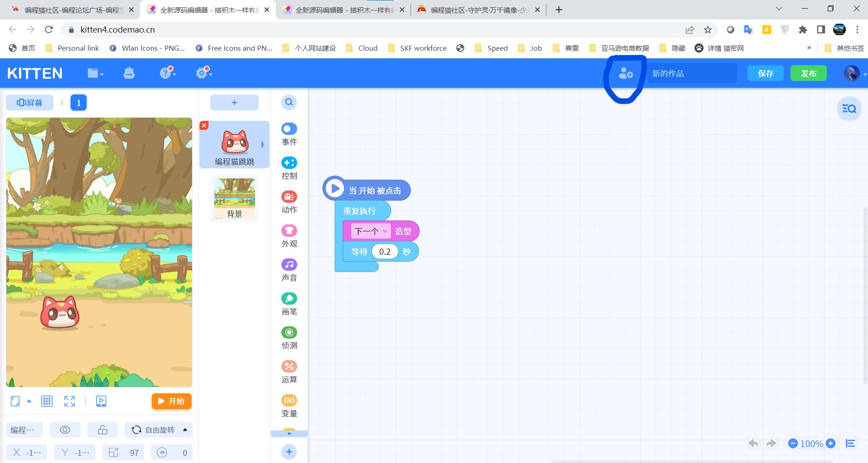Image resolution: width=868 pixels, height=463 pixels.
Task: Click the X coordinate field
Action: (x=26, y=453)
